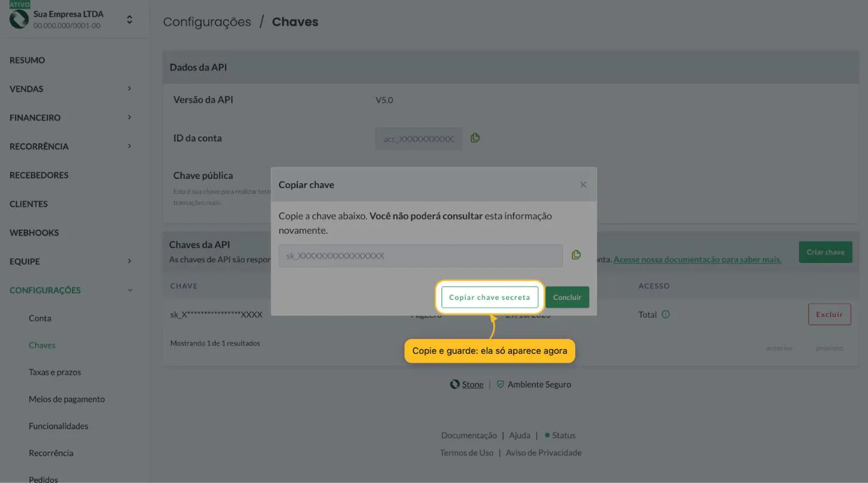Open Termos de Uso
868x483 pixels.
[x=466, y=453]
